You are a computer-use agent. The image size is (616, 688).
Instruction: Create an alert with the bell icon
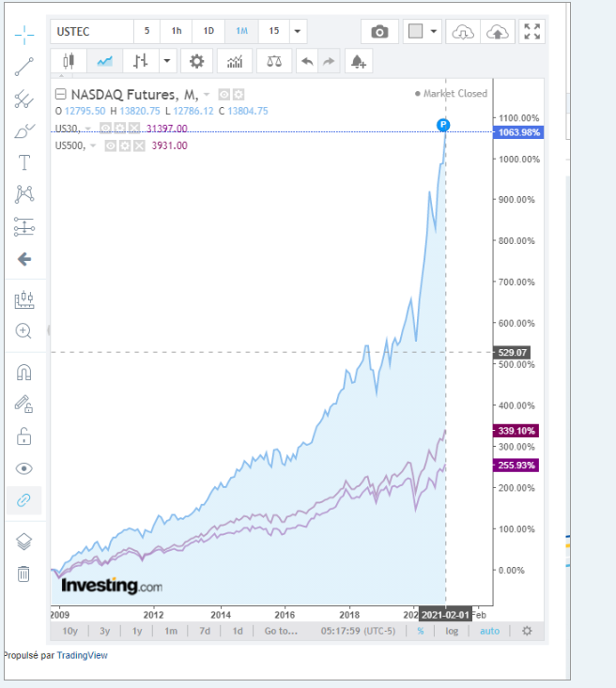(358, 62)
